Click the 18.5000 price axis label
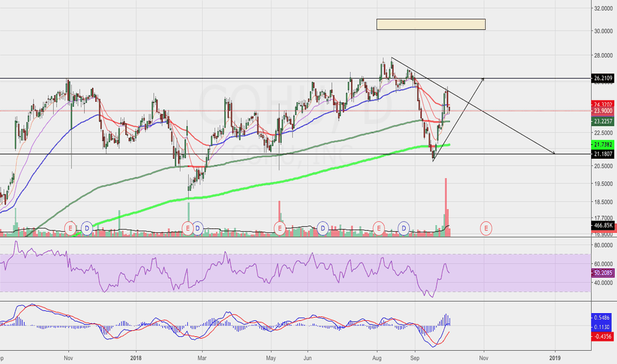Image resolution: width=617 pixels, height=364 pixels. [x=603, y=202]
